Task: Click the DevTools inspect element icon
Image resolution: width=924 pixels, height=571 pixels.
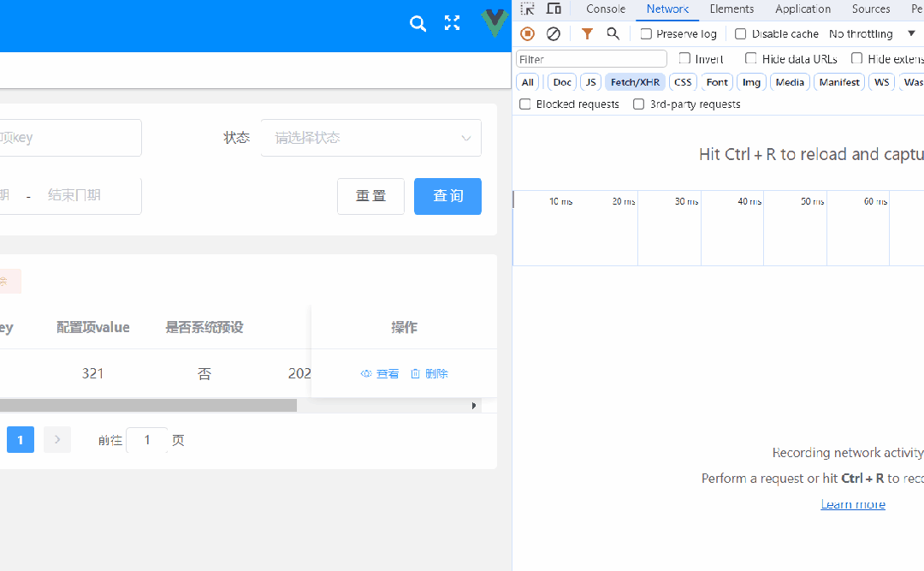Action: 528,9
